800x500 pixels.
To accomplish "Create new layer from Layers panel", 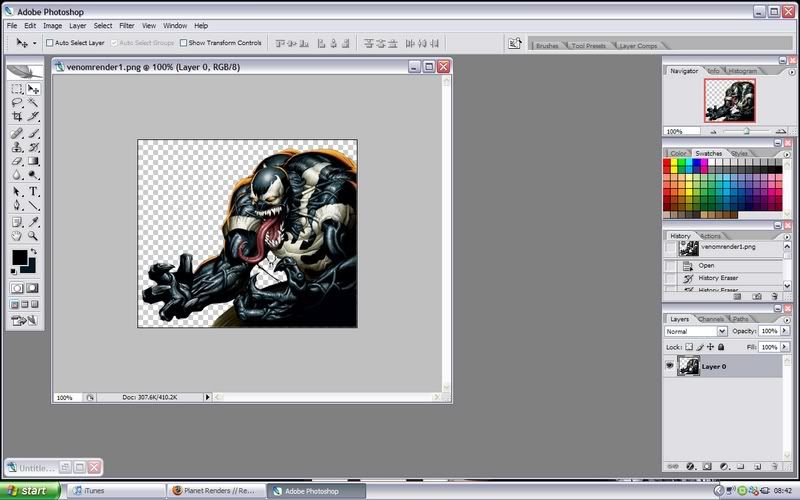I will click(x=758, y=466).
